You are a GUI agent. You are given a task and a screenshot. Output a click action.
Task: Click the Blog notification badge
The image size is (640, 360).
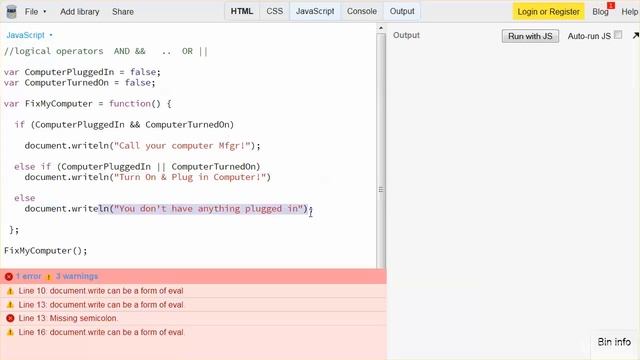611,5
